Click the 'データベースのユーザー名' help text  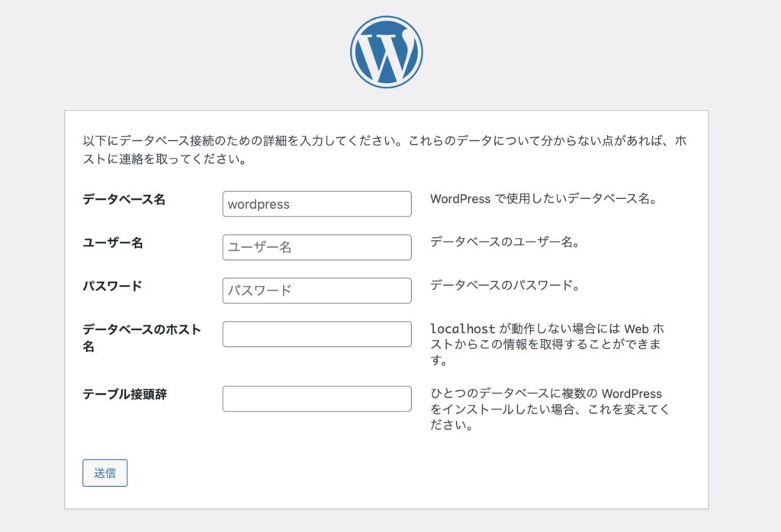(x=505, y=242)
